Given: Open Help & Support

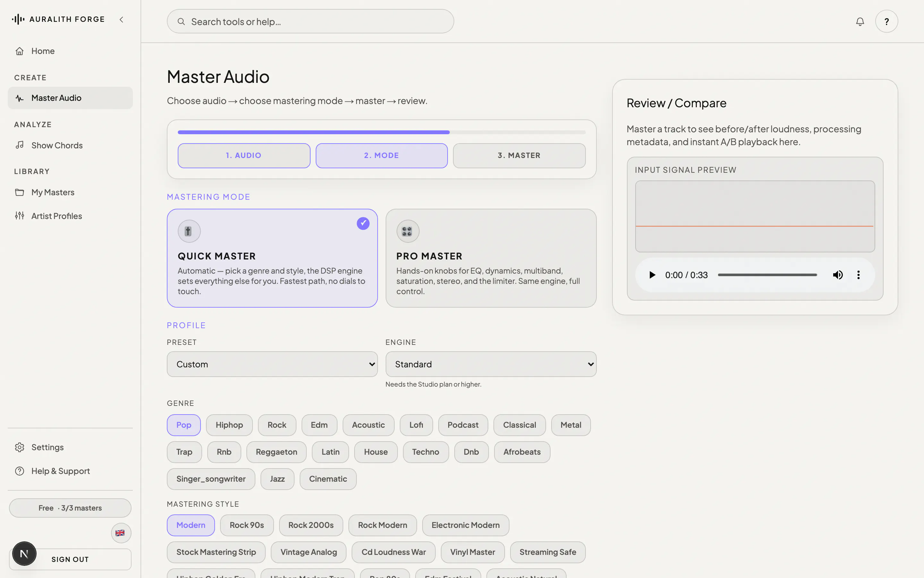Looking at the screenshot, I should tap(70, 471).
